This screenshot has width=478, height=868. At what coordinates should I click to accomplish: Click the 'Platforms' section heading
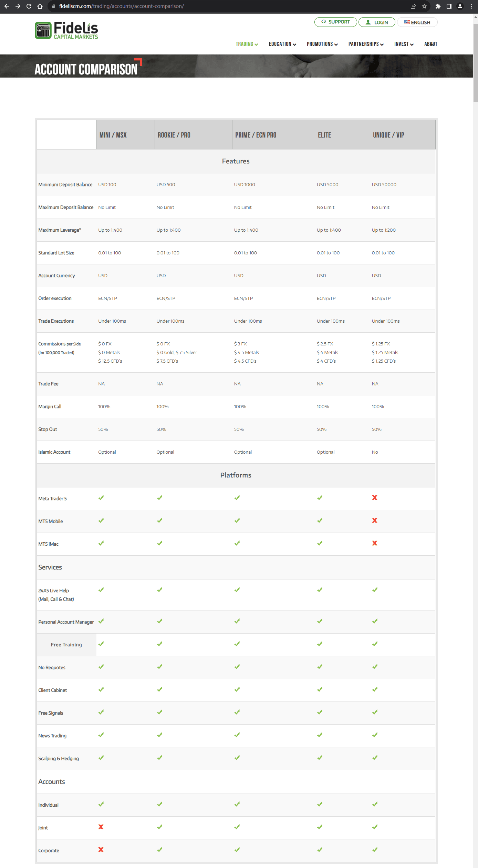point(236,475)
